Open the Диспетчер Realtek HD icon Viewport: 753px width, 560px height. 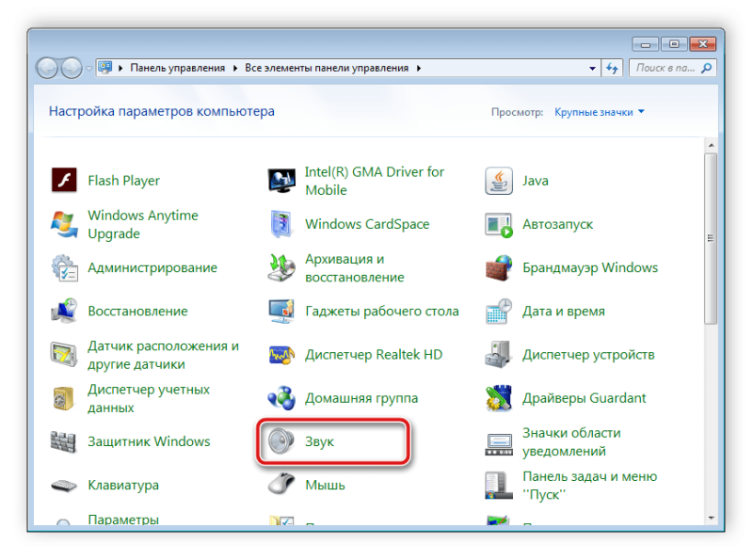281,355
